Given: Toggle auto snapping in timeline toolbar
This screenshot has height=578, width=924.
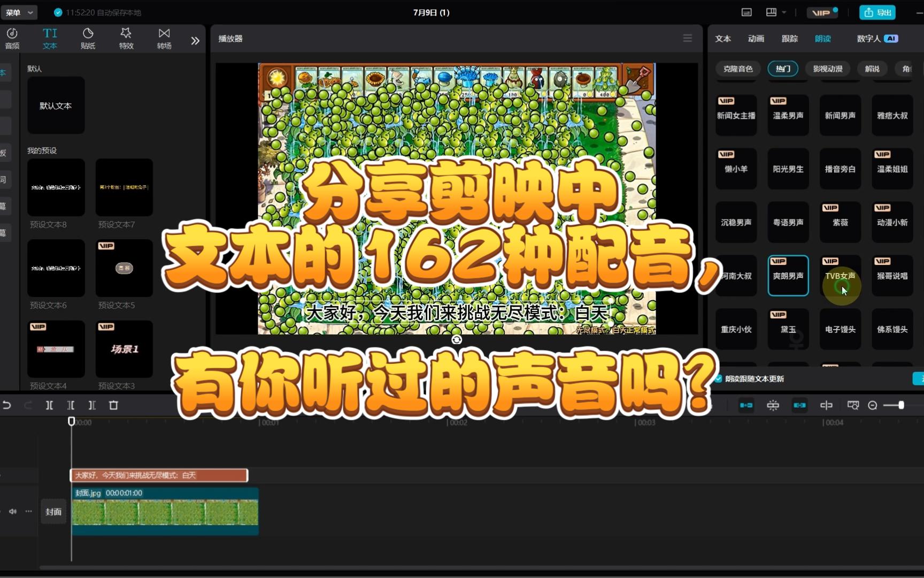Looking at the screenshot, I should [x=773, y=405].
